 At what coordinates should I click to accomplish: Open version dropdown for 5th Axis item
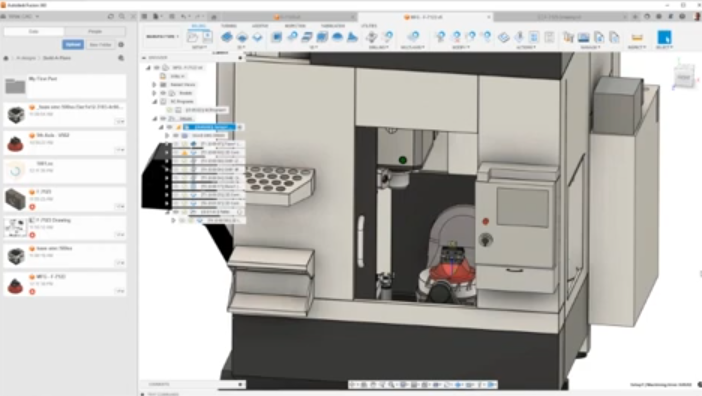pos(120,149)
